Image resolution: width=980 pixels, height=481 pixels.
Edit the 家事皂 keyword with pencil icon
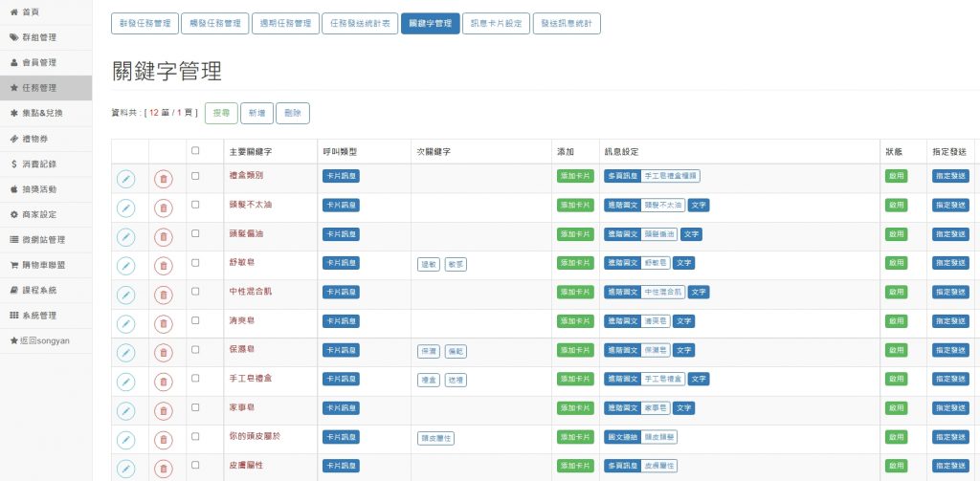coord(126,409)
